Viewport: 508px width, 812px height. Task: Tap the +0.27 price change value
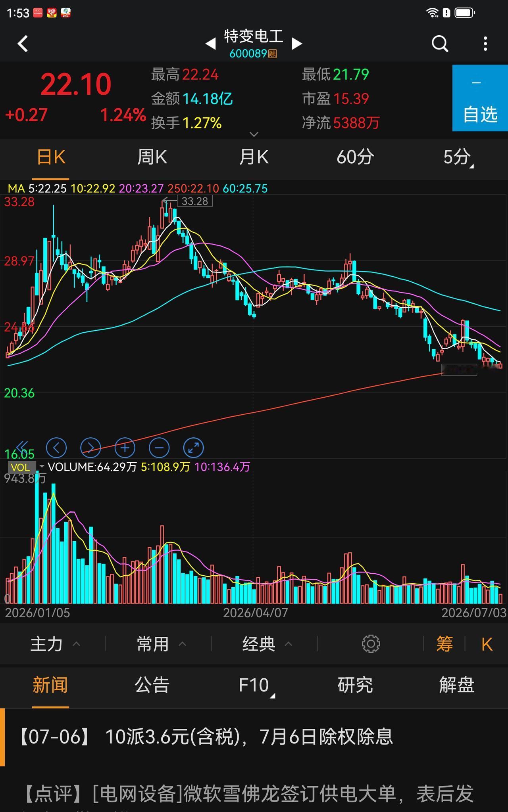26,115
